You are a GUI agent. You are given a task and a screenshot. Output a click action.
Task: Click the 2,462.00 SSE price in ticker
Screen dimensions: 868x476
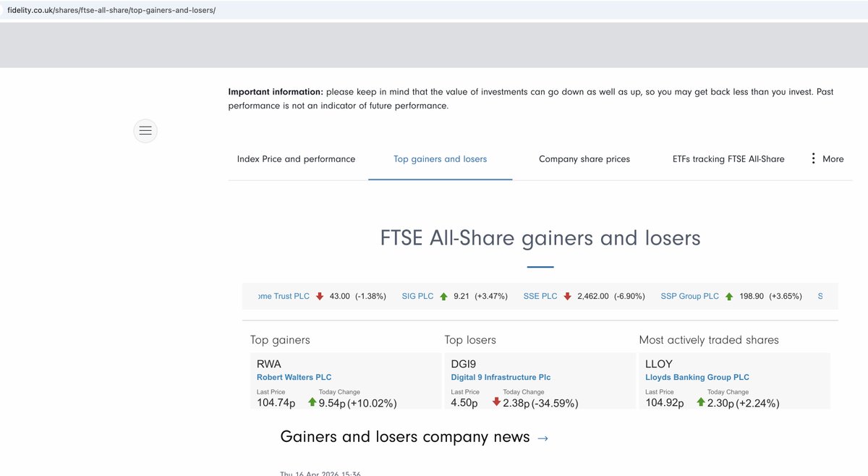coord(593,297)
